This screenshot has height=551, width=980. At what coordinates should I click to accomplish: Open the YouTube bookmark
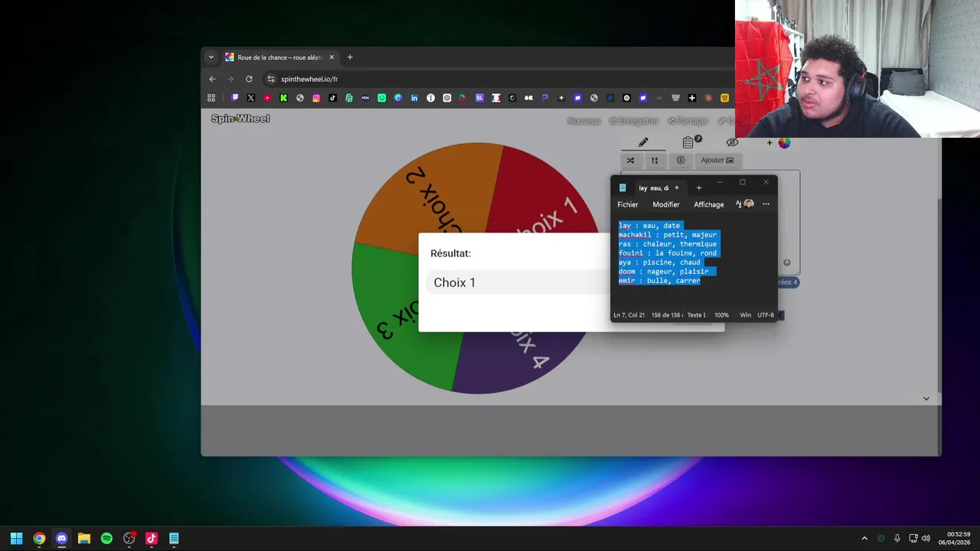(267, 98)
